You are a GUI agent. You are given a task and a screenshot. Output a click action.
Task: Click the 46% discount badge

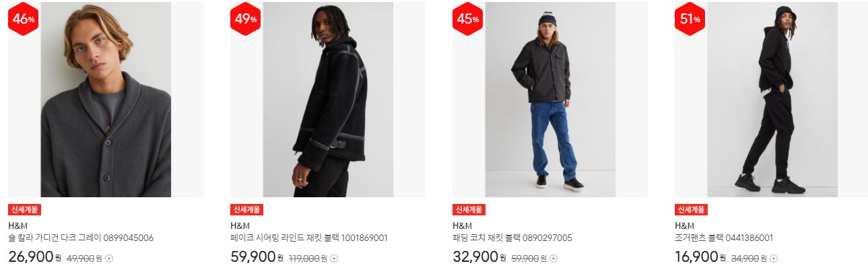pos(24,20)
